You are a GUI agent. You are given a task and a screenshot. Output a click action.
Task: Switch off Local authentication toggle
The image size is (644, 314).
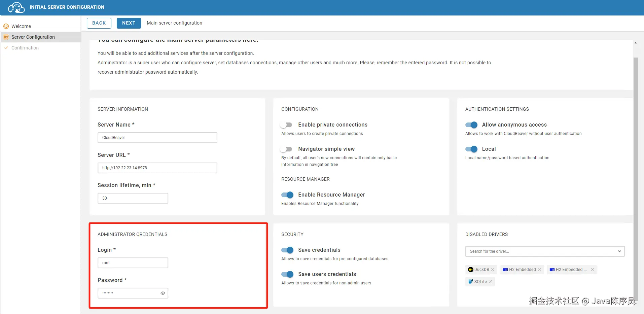(471, 149)
